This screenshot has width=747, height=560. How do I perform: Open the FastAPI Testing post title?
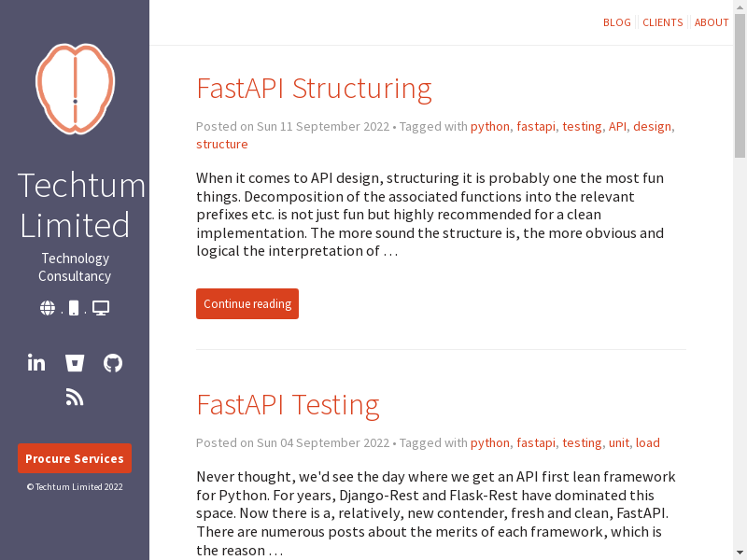[x=288, y=405]
